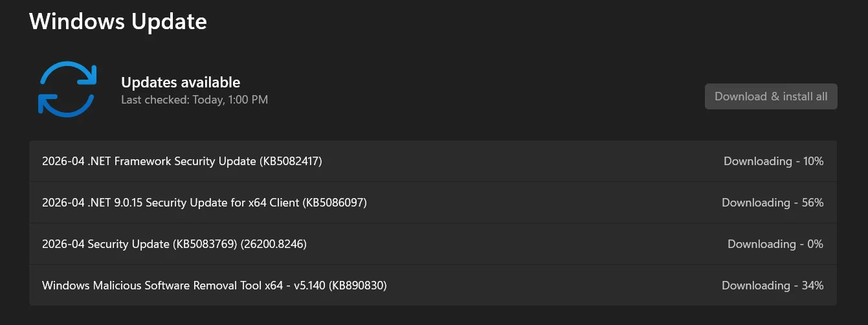The width and height of the screenshot is (868, 325).
Task: Click the Last checked timestamp text
Action: point(194,100)
